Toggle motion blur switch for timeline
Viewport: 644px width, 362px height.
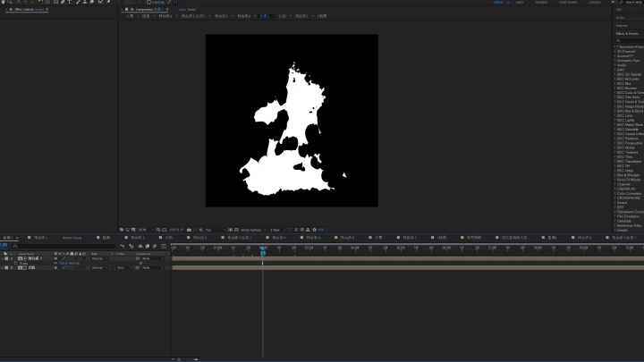point(155,247)
